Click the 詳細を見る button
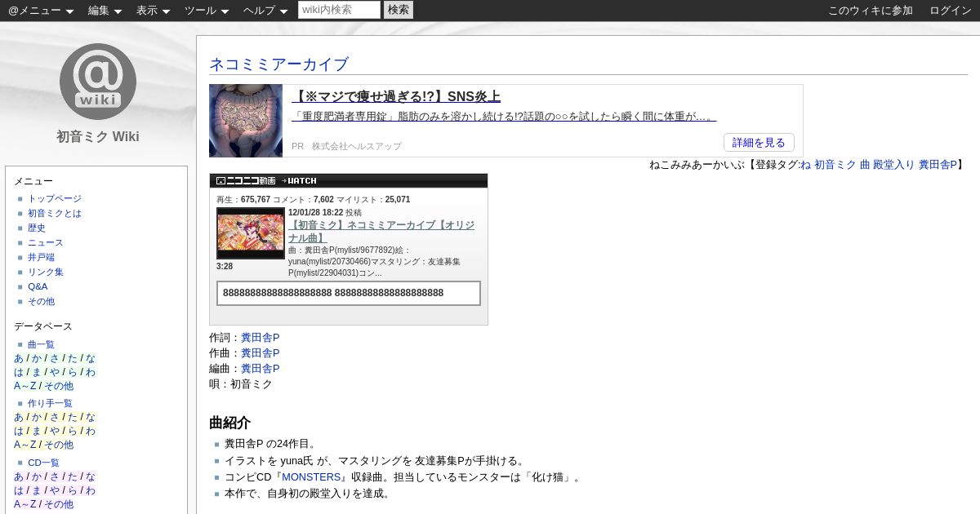980x514 pixels. (759, 143)
